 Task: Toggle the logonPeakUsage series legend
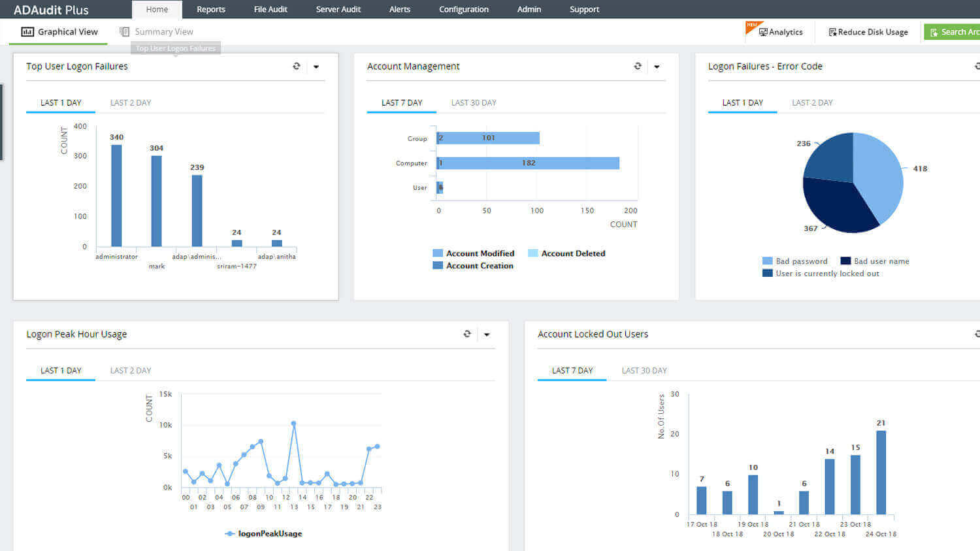(264, 533)
